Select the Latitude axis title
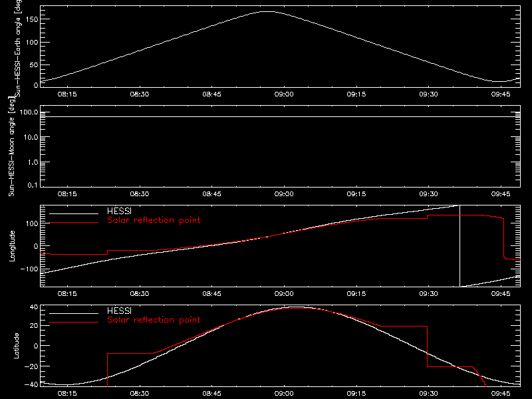532x399 pixels. (16, 346)
